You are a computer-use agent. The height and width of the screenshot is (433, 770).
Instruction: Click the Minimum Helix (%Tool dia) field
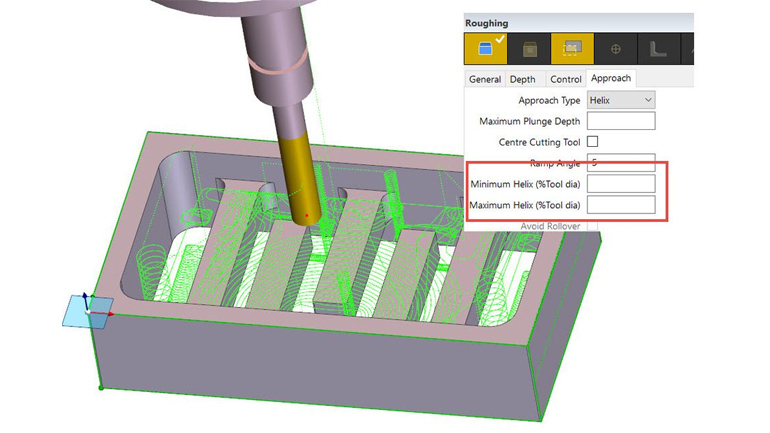(620, 184)
